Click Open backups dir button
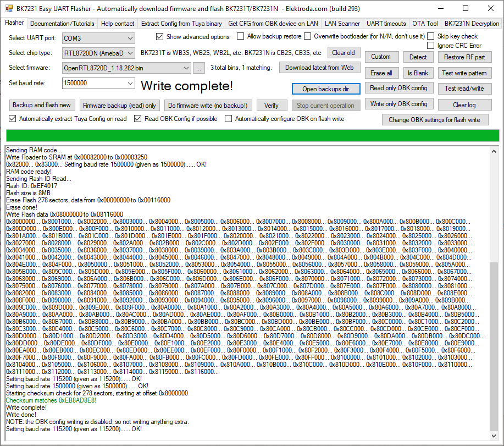 tap(325, 89)
